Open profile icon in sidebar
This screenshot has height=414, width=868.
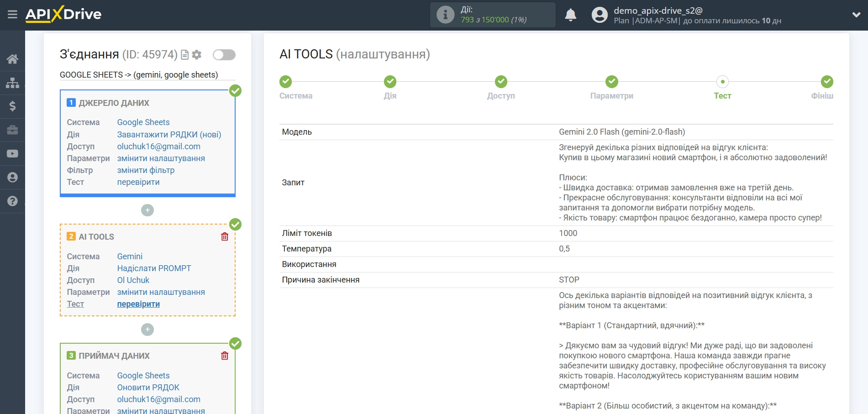click(12, 178)
